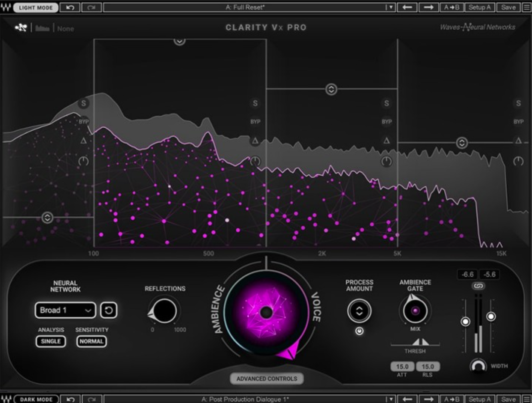Click the 2K band's threshold handle

(331, 89)
